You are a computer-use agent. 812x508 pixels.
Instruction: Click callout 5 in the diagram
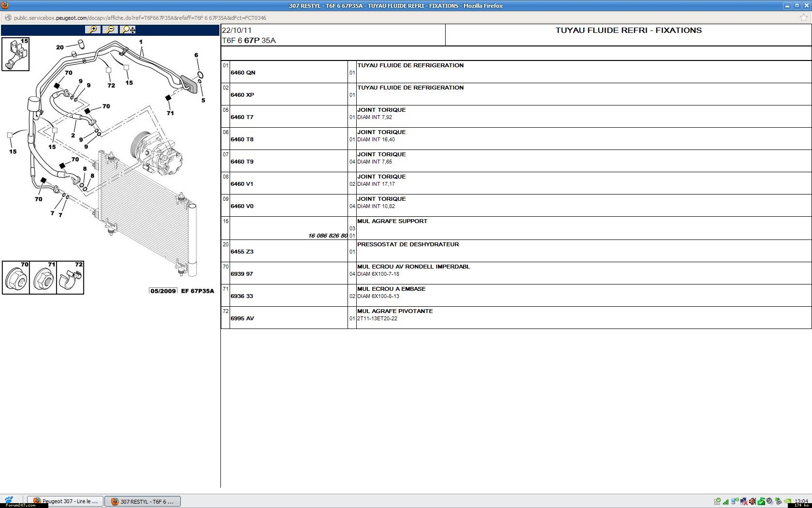point(203,101)
